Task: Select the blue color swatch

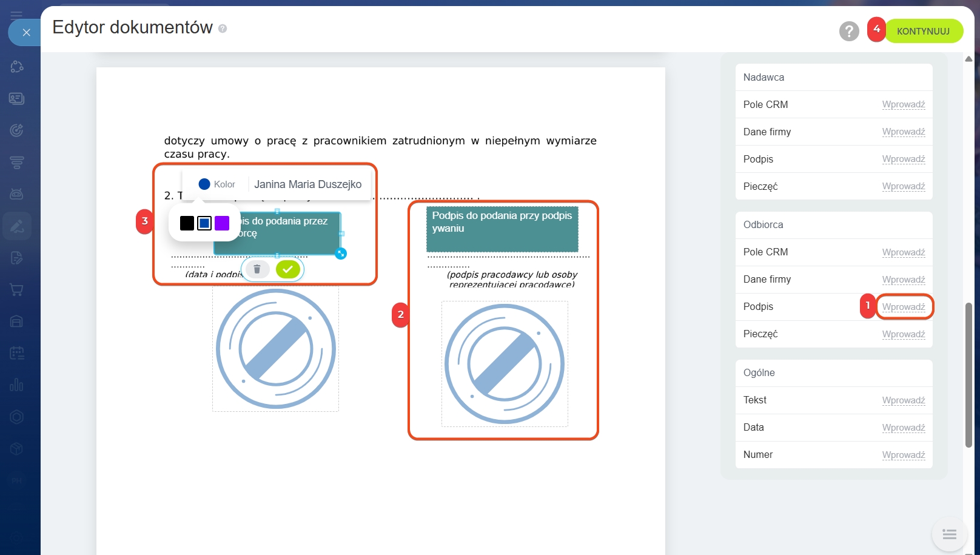Action: pyautogui.click(x=204, y=223)
